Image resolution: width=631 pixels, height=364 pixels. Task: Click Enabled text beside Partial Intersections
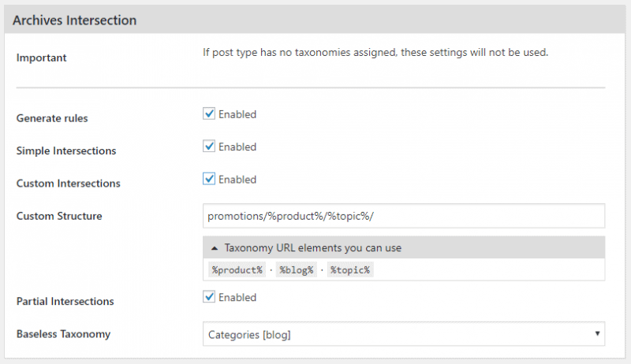click(x=237, y=297)
